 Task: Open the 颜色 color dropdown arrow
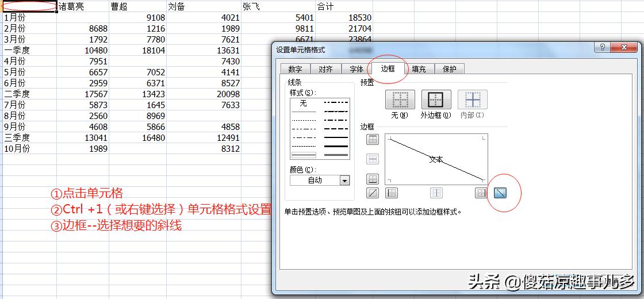tap(344, 180)
